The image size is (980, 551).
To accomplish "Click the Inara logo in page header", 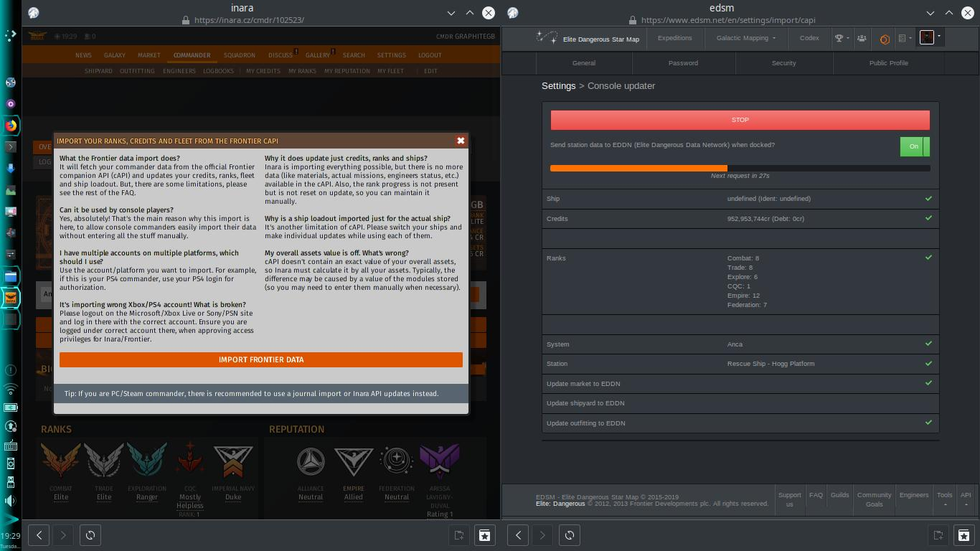I will pos(37,36).
